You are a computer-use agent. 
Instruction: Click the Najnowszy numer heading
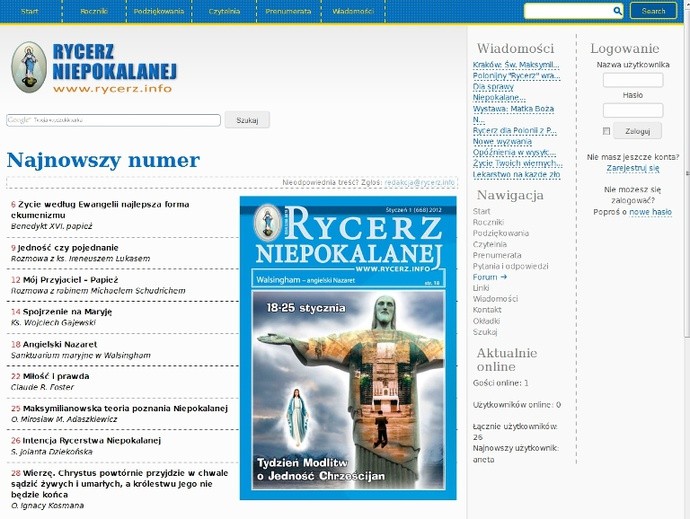pyautogui.click(x=103, y=160)
